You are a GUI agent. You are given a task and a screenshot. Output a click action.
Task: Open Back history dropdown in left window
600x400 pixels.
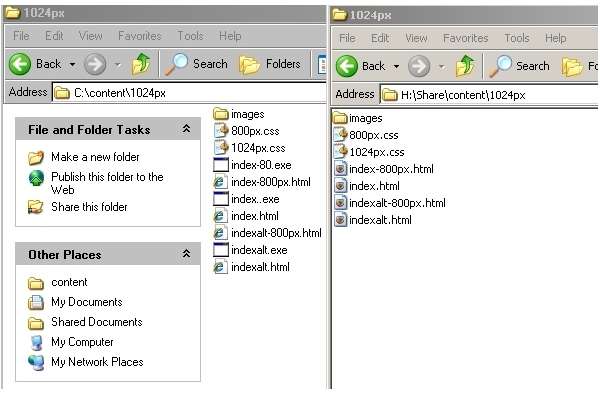pyautogui.click(x=72, y=64)
